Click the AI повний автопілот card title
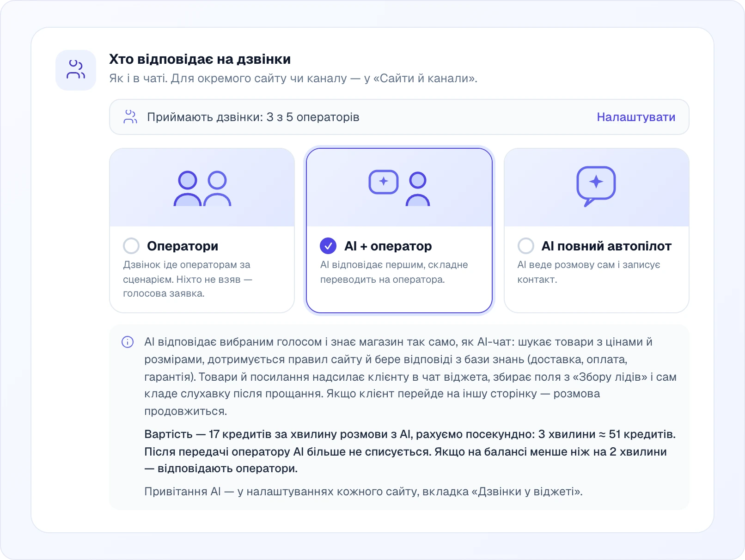Image resolution: width=745 pixels, height=560 pixels. [606, 246]
